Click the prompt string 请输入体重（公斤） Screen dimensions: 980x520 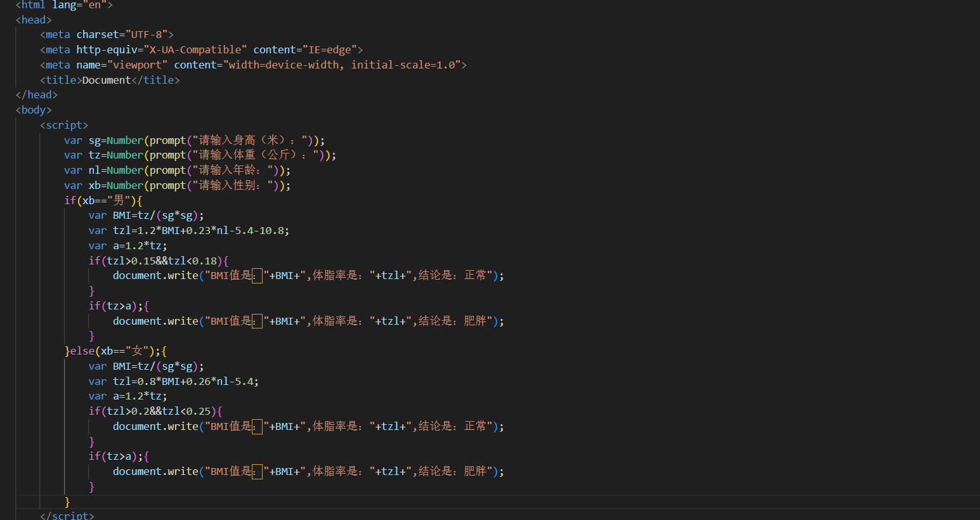pyautogui.click(x=256, y=155)
